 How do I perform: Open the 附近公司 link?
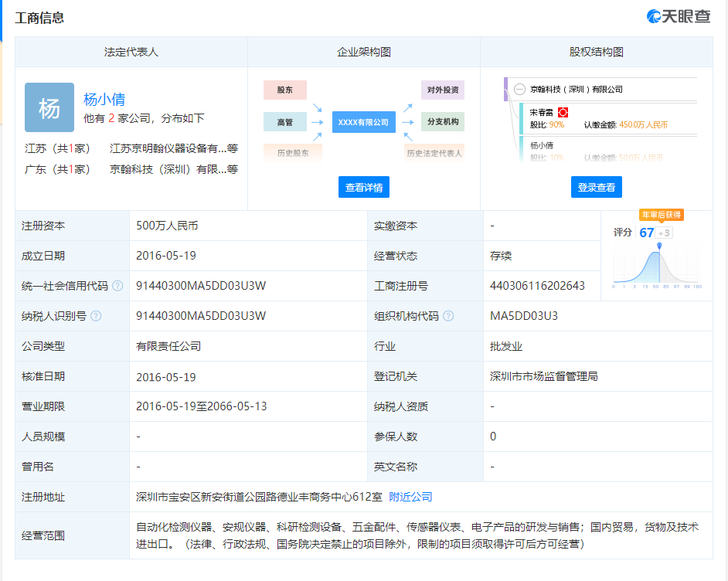click(x=410, y=497)
